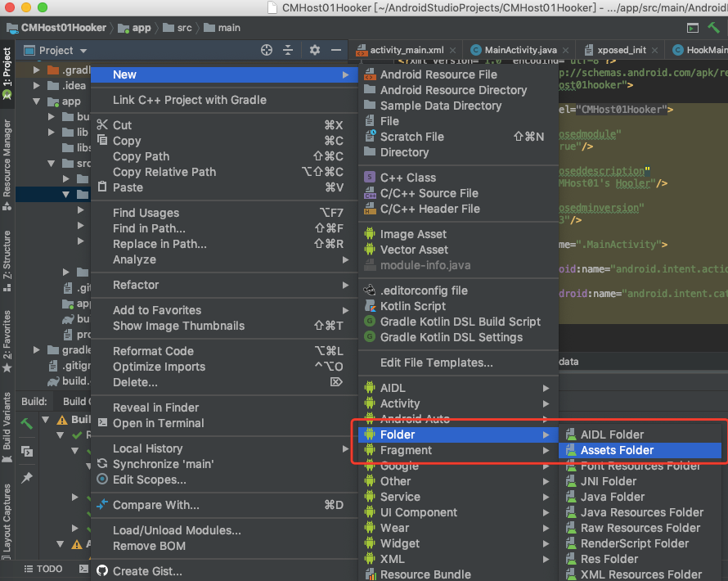Collapse the app module in tree

(36, 101)
